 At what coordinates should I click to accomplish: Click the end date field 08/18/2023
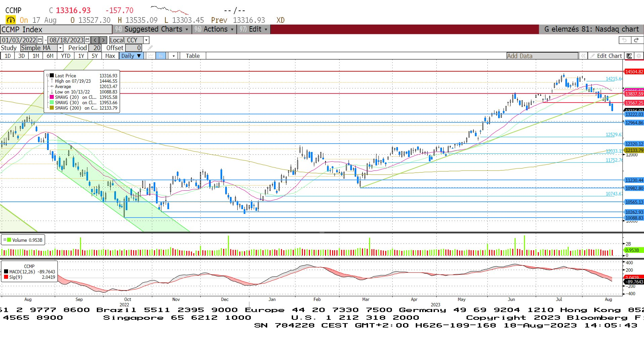pos(66,40)
